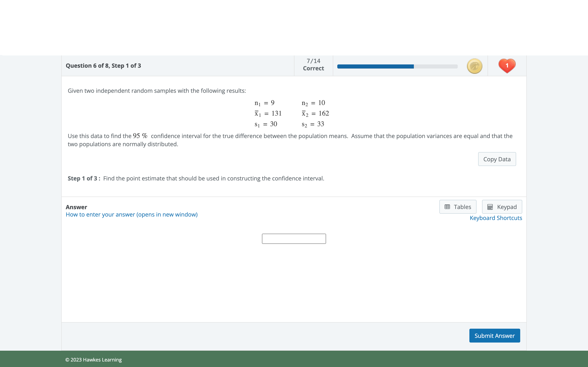Click the red heart lives icon
The image size is (588, 367).
(x=507, y=65)
